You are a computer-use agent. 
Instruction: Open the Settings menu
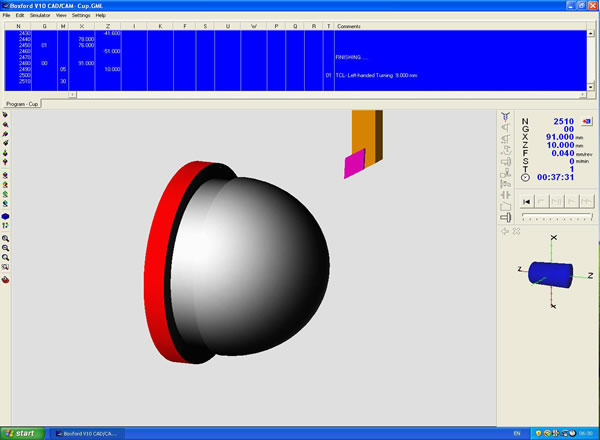pyautogui.click(x=80, y=15)
